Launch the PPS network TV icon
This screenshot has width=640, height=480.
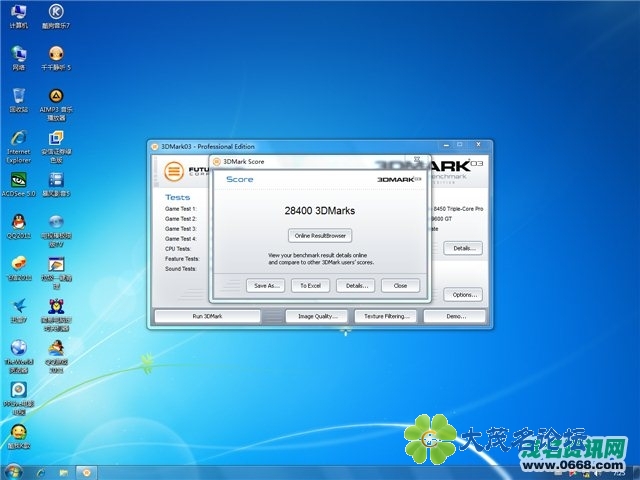[18, 399]
